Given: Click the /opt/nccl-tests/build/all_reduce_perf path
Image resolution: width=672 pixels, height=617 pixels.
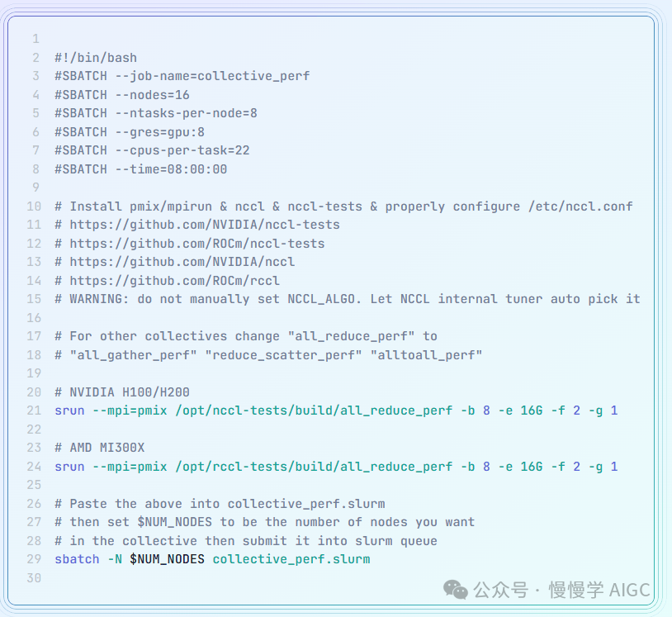Looking at the screenshot, I should coord(314,411).
